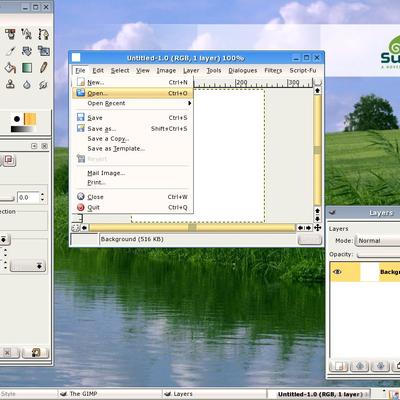Screen dimensions: 400x400
Task: Hide the Background layer with eye icon
Action: tap(337, 272)
